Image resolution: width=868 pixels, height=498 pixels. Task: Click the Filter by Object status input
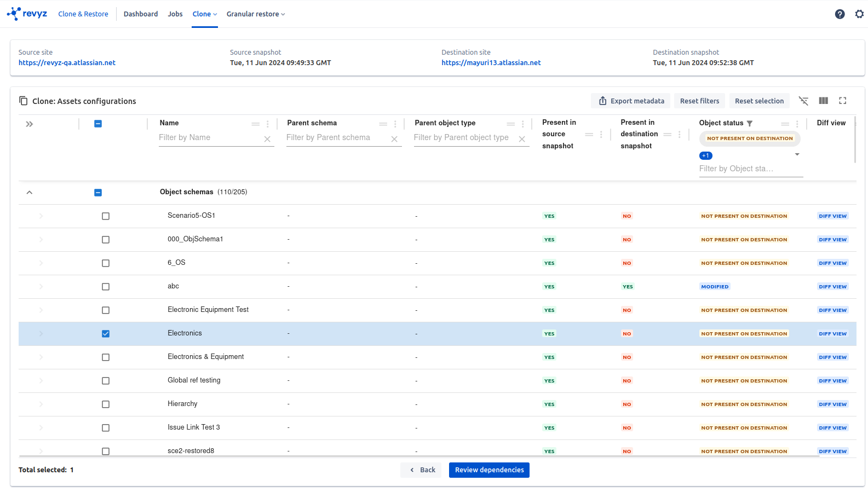pos(751,169)
